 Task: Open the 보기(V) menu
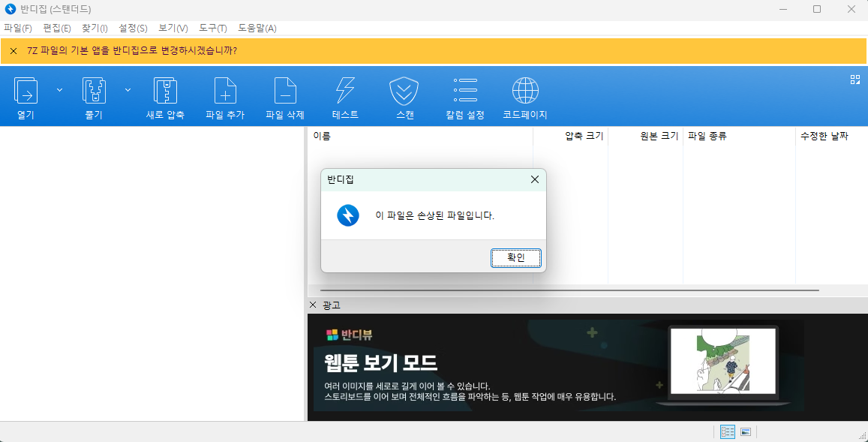tap(173, 29)
